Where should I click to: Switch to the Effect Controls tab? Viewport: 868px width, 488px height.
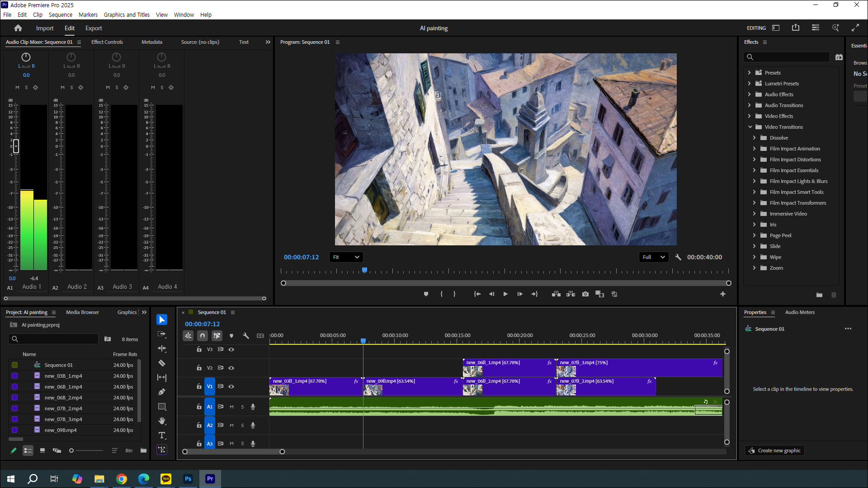[x=107, y=42]
